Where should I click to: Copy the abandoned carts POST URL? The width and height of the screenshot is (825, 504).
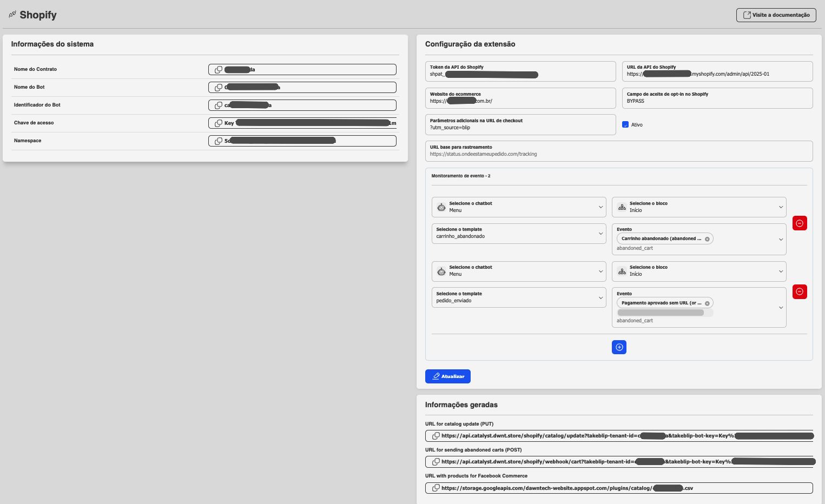[x=435, y=462]
